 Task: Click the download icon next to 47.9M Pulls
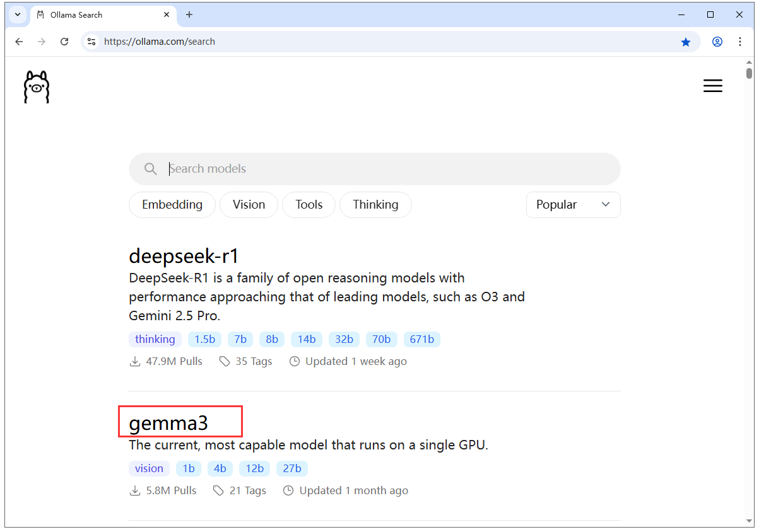click(134, 361)
